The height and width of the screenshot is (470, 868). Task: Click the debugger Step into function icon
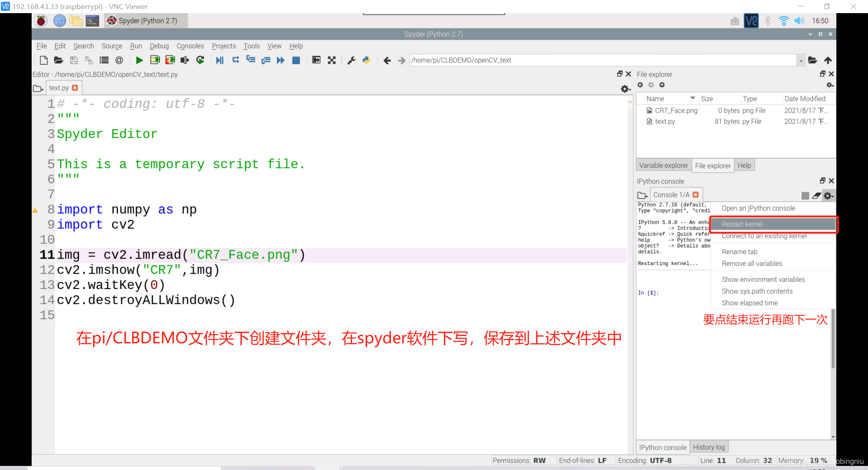(251, 60)
